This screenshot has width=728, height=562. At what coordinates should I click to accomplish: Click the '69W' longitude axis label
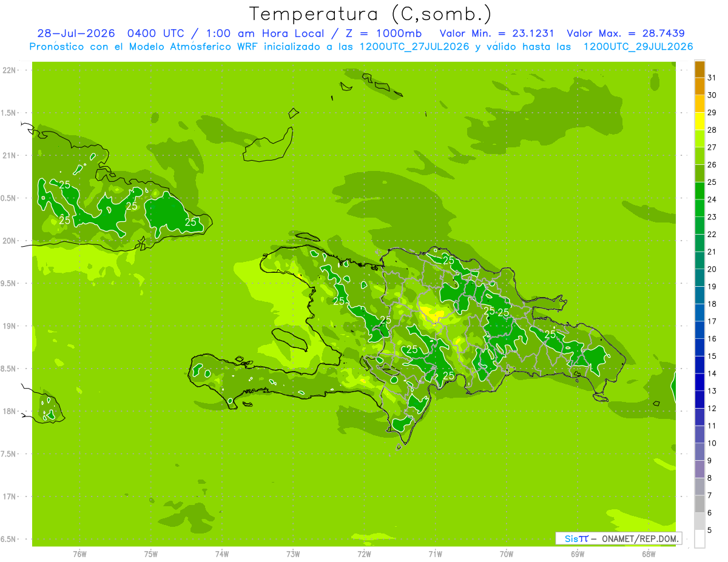click(577, 554)
